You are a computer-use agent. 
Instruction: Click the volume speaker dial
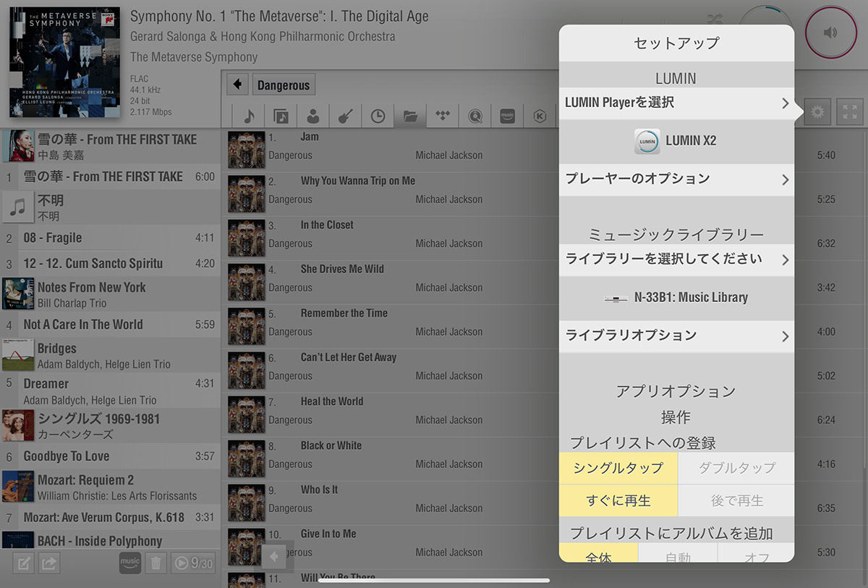pos(830,33)
